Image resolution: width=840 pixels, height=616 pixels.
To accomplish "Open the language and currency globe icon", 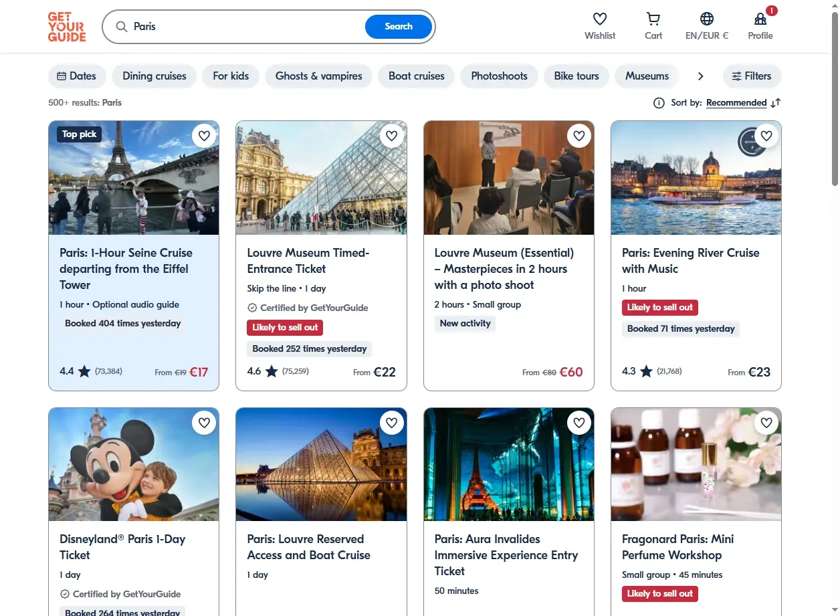I will pyautogui.click(x=707, y=19).
